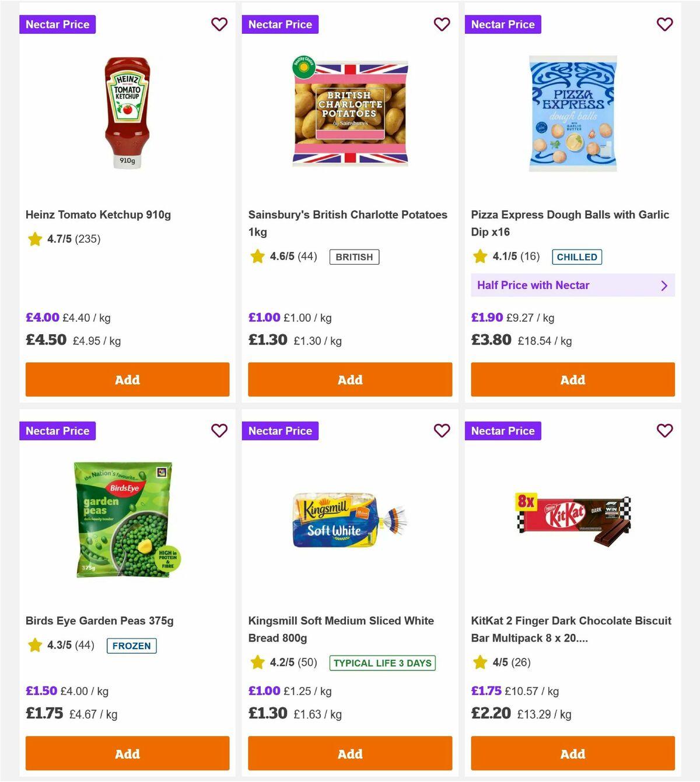Click star rating on Birds Eye Garden Peas
700x782 pixels.
[34, 646]
